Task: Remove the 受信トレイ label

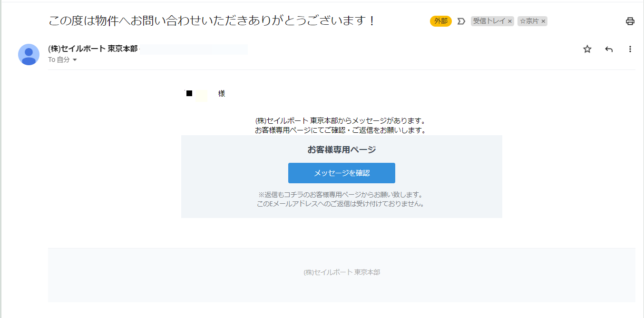Action: (510, 21)
